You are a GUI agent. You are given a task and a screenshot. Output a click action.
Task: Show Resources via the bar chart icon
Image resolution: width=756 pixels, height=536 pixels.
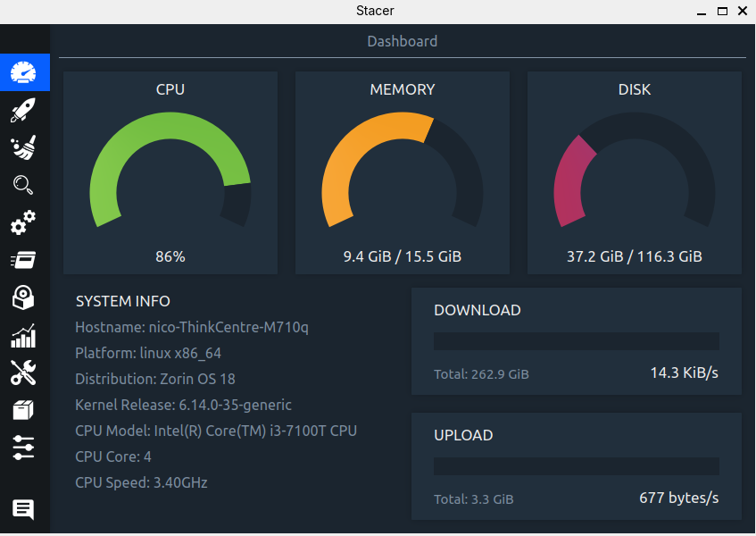[x=24, y=336]
